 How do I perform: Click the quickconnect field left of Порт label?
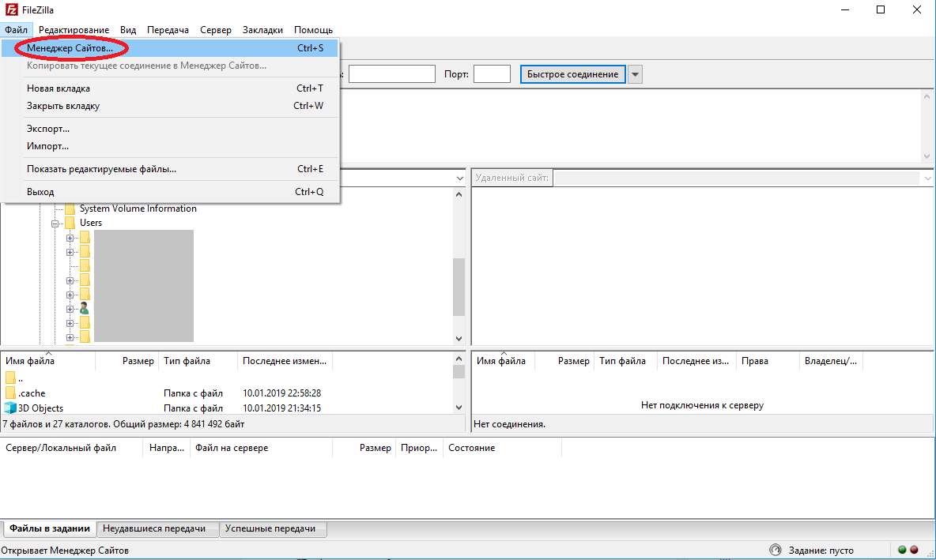[392, 74]
